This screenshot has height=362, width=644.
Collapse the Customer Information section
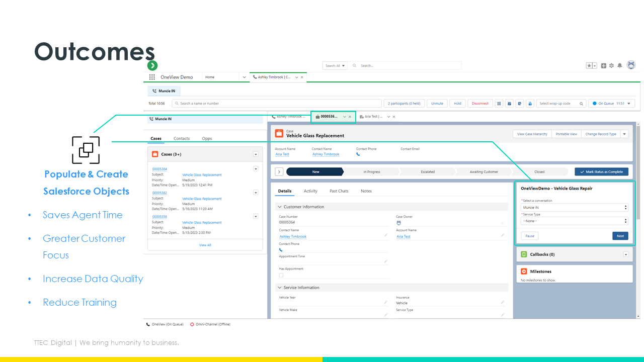(279, 207)
